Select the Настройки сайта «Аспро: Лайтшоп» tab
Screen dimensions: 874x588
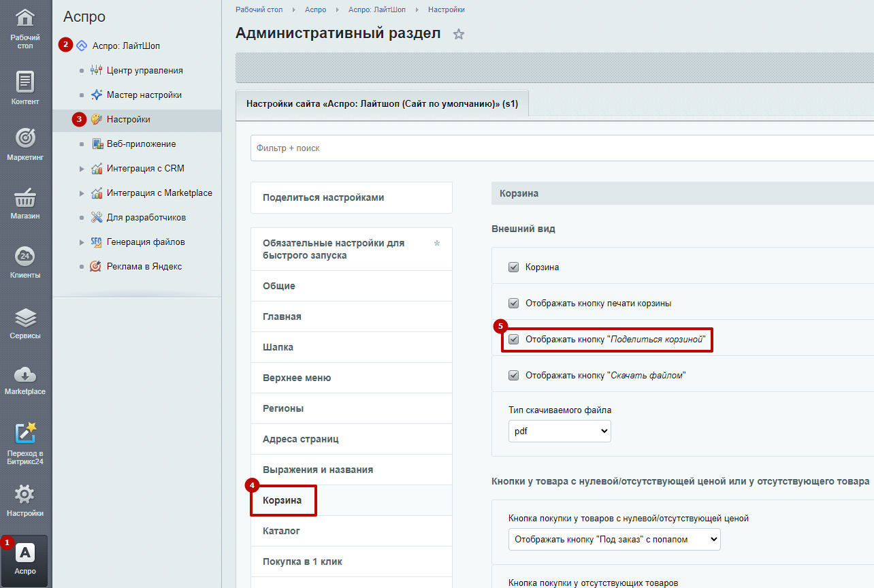[382, 105]
